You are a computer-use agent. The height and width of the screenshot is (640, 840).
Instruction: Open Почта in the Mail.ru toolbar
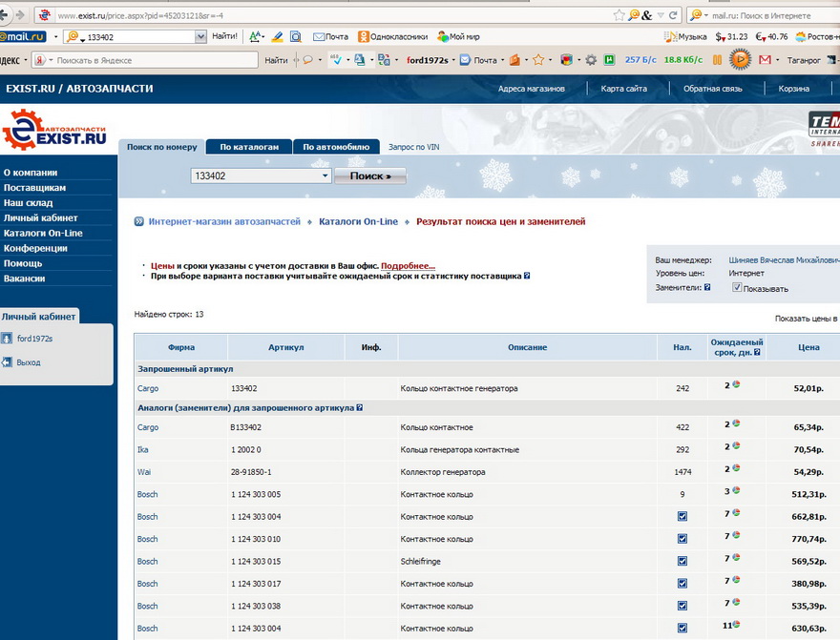click(x=330, y=37)
